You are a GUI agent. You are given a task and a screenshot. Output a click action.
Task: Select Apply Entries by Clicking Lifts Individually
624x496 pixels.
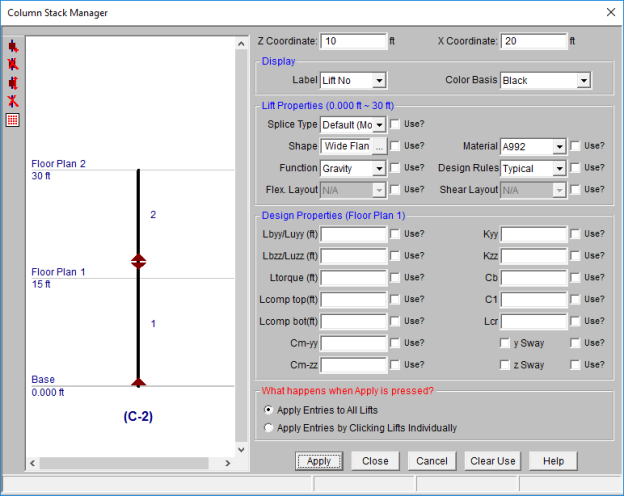(267, 428)
